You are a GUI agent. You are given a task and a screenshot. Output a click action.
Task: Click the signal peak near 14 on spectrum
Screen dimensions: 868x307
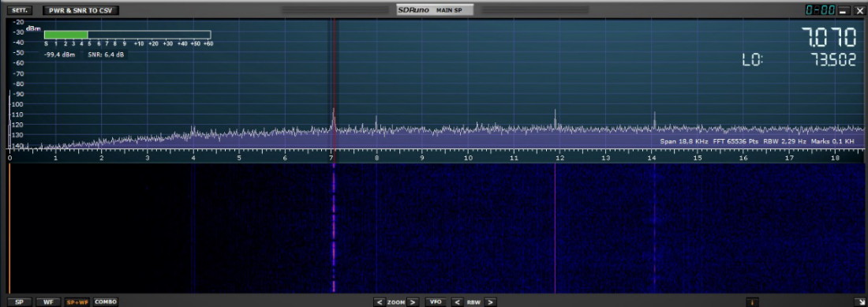tap(654, 120)
